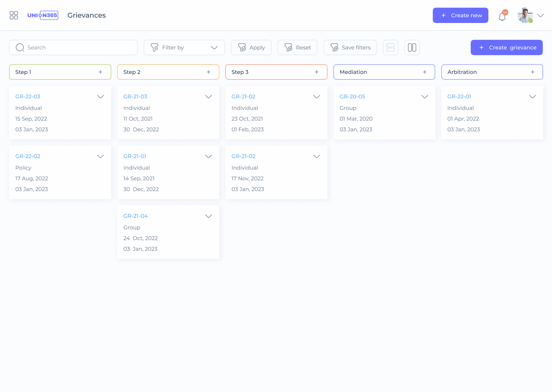Open notifications via the bell icon
This screenshot has width=552, height=392.
click(x=502, y=16)
